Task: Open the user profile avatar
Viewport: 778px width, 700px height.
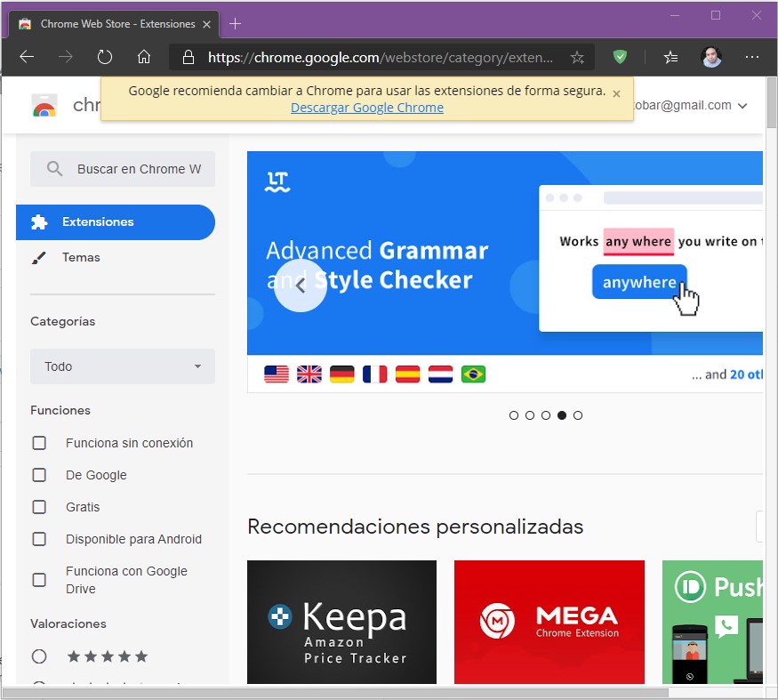Action: (x=711, y=57)
